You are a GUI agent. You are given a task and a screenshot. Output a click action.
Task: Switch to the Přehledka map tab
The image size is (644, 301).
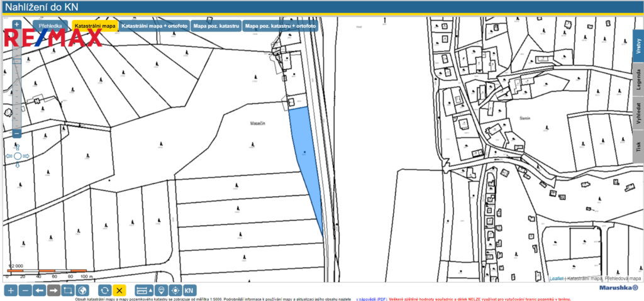(50, 26)
